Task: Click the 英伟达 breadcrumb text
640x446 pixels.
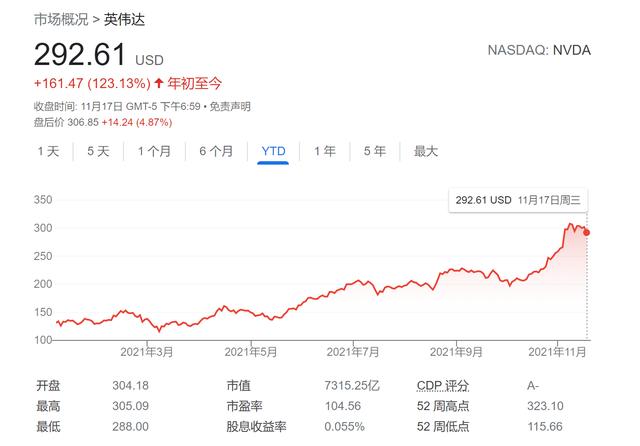Action: pyautogui.click(x=124, y=19)
